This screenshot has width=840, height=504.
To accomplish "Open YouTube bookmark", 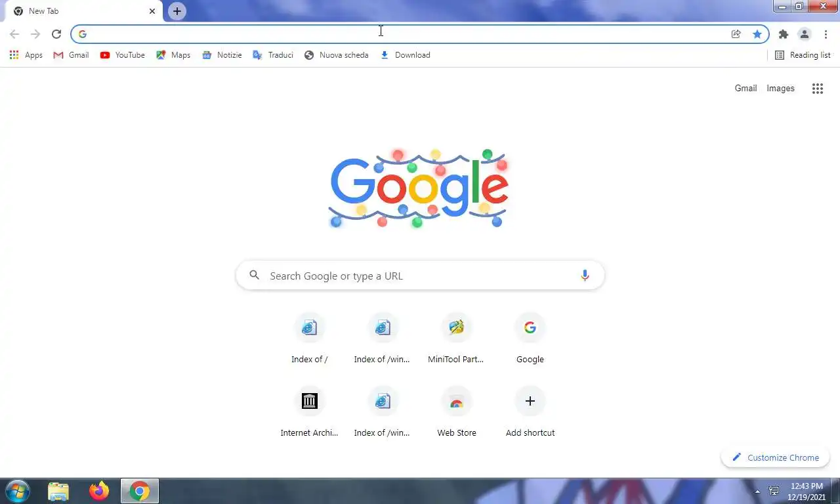I will [x=123, y=55].
